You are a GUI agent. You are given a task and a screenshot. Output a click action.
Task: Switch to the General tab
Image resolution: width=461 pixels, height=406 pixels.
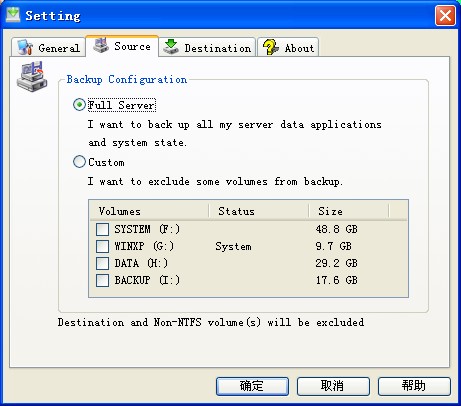coord(48,47)
